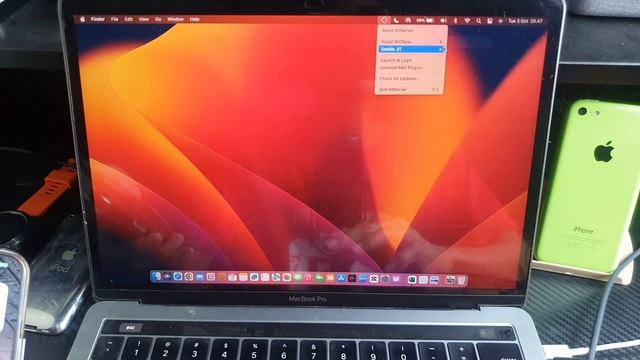Open Trash at end of Dock
The width and height of the screenshot is (640, 360).
tap(462, 280)
